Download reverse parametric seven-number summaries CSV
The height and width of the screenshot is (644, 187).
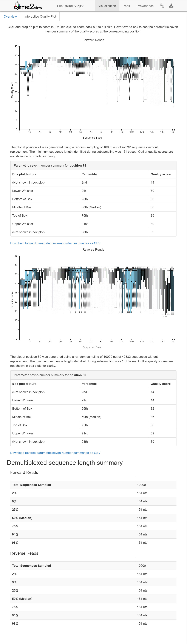(55, 452)
